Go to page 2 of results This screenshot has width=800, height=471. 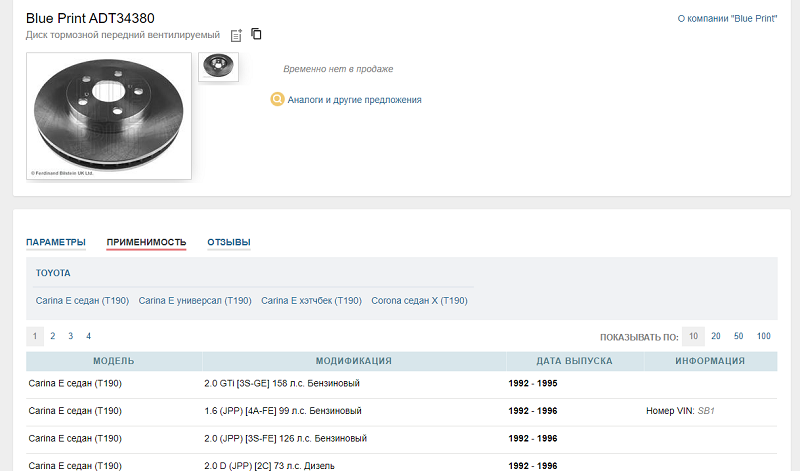(53, 336)
